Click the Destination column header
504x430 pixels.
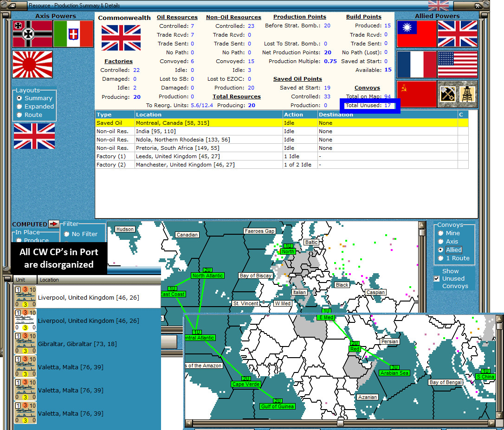point(388,115)
